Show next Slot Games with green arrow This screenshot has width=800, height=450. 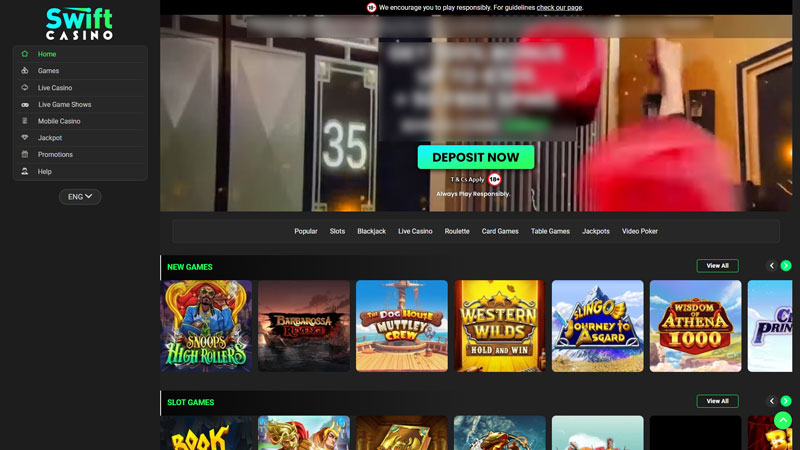[x=786, y=401]
